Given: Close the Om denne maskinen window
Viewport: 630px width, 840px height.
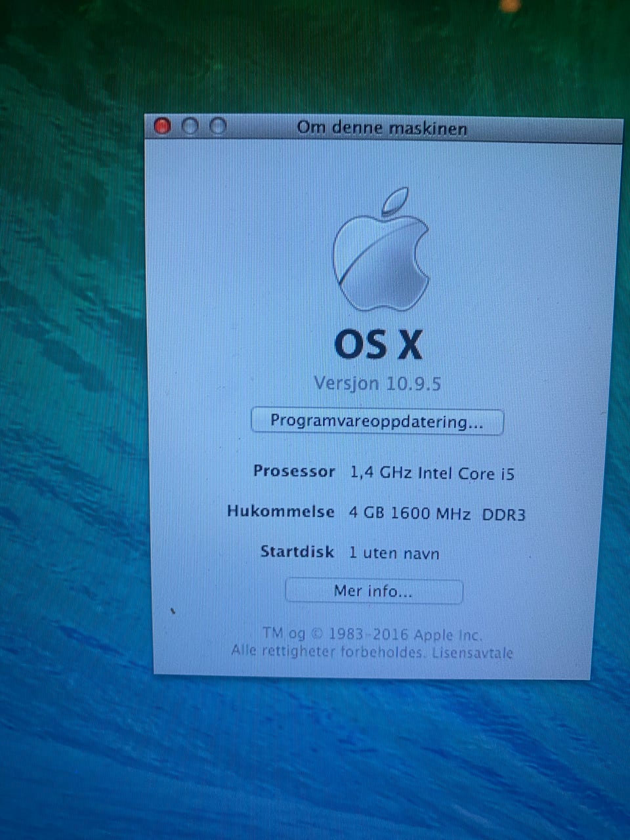Looking at the screenshot, I should pyautogui.click(x=161, y=126).
